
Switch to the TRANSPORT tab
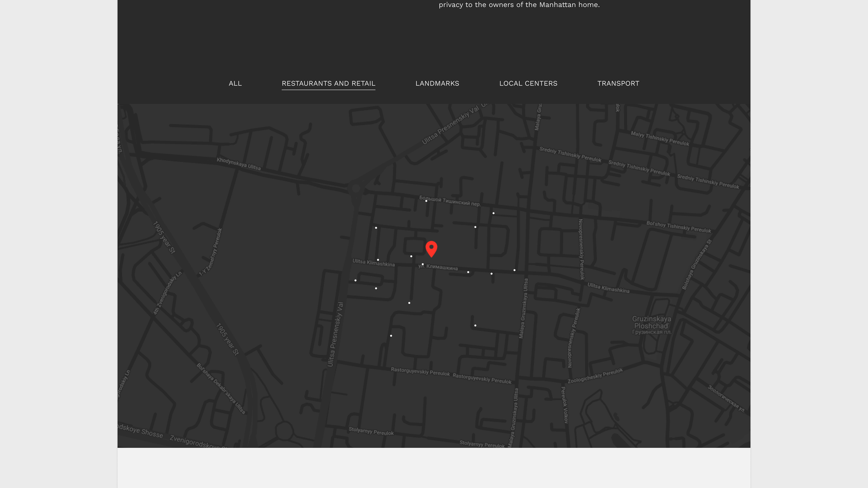pyautogui.click(x=618, y=84)
